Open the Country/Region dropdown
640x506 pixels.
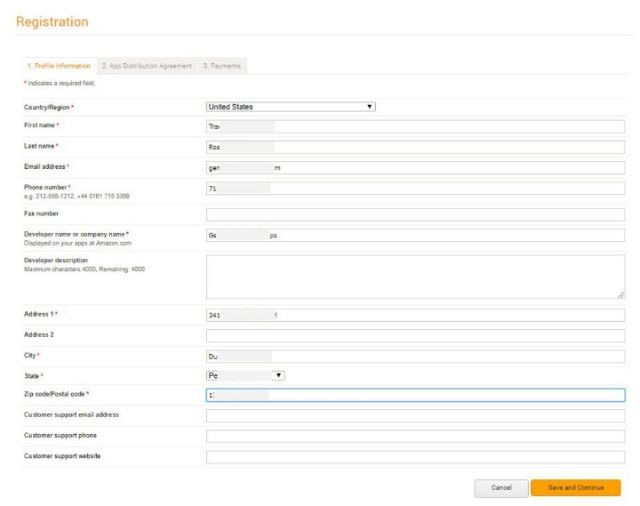(x=290, y=106)
